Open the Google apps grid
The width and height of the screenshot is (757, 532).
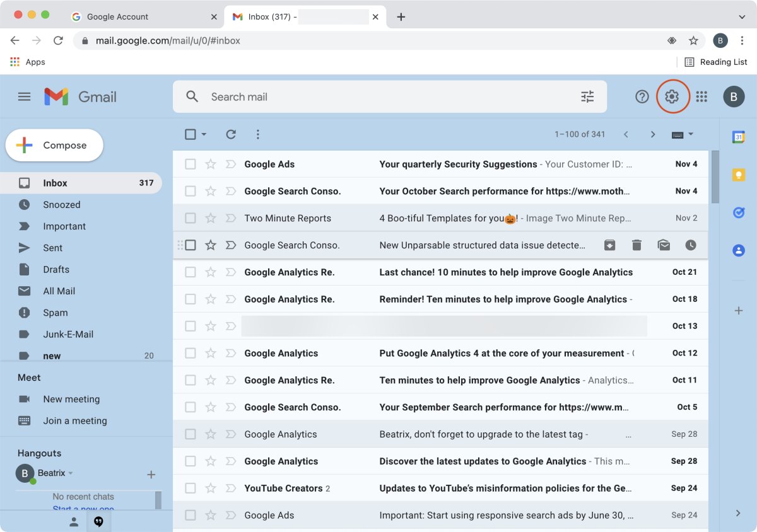701,96
